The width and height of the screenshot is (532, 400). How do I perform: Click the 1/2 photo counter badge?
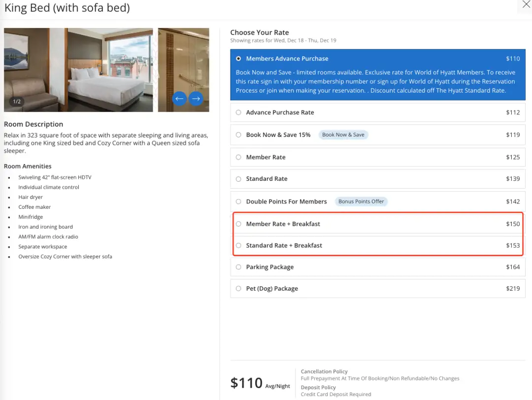coord(17,101)
